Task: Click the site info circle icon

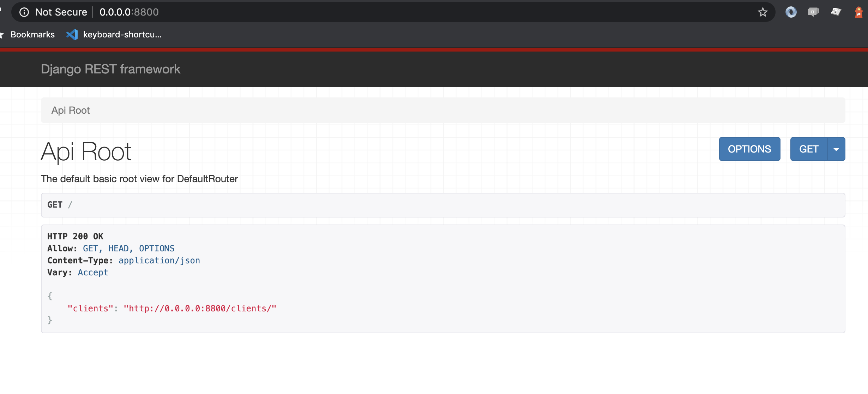Action: click(24, 12)
